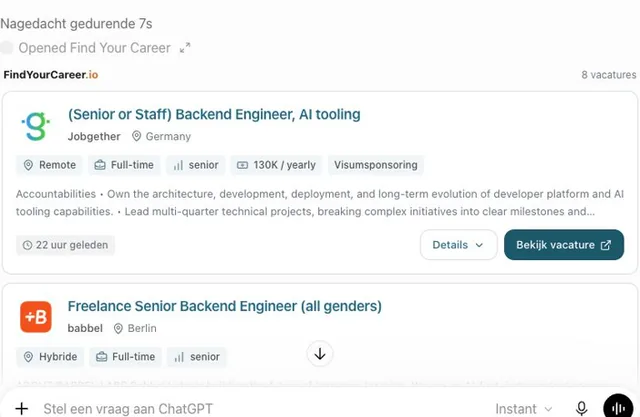Open the Freelance Senior Backend Engineer job title
This screenshot has height=417, width=640.
click(x=224, y=306)
